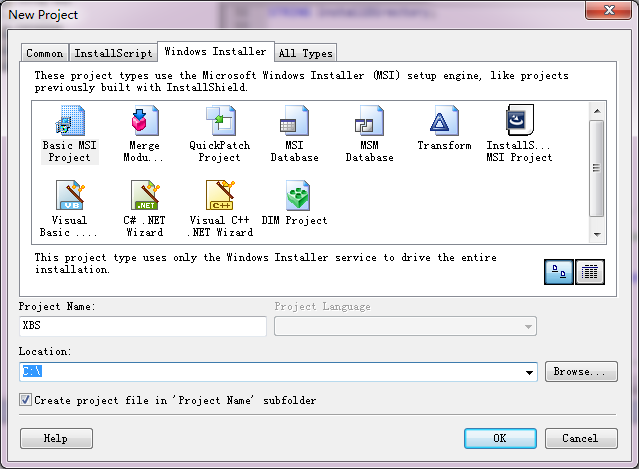Pick the MSI Database project icon
Viewport: 639px width, 469px height.
[x=294, y=121]
